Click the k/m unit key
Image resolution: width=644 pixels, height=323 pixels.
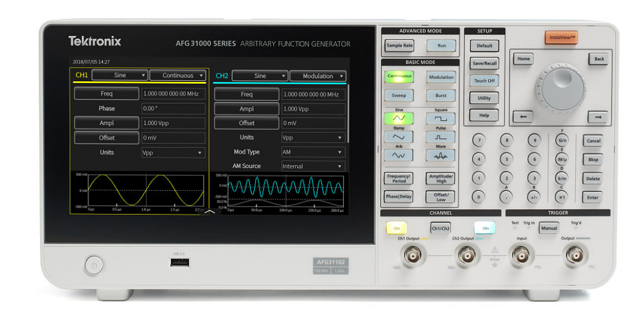click(562, 178)
